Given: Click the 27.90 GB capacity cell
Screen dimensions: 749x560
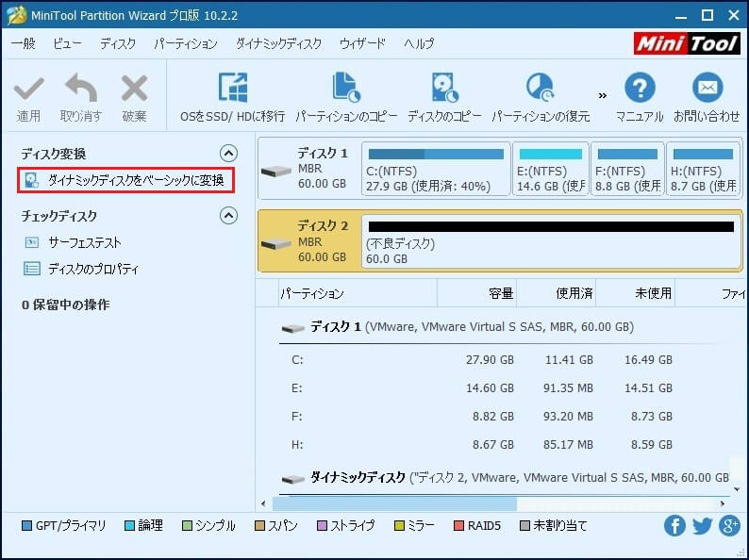Looking at the screenshot, I should click(490, 359).
